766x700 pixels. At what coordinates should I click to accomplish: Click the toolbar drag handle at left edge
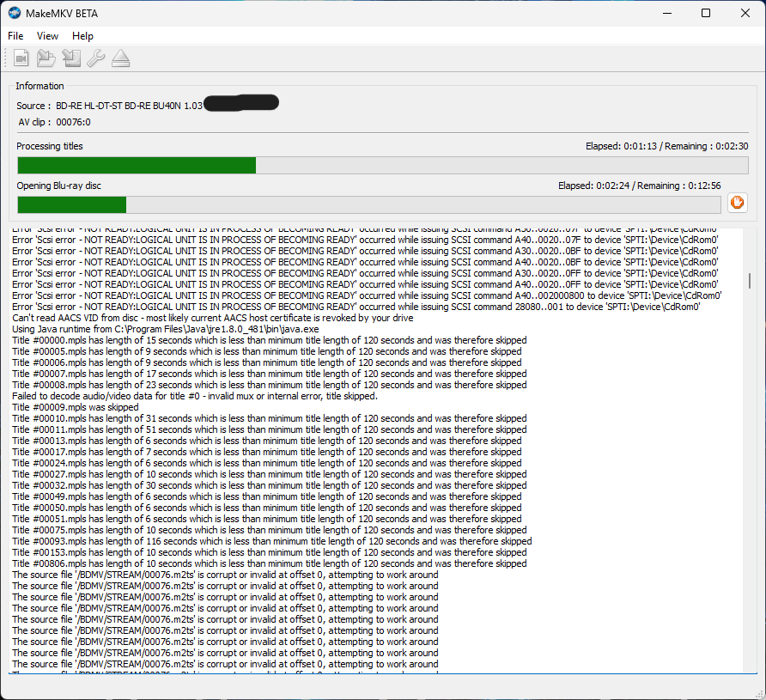point(6,58)
